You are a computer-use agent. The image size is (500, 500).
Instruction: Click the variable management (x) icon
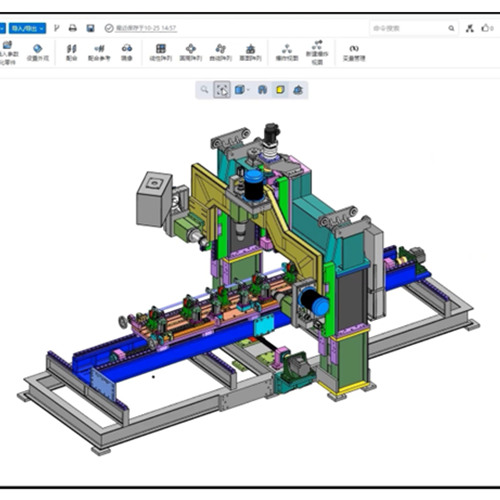[354, 53]
